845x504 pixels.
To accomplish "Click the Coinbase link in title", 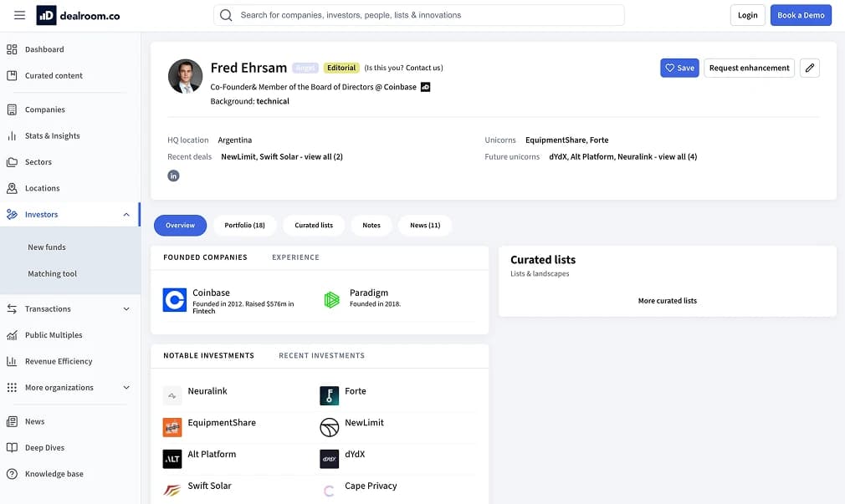I will click(400, 87).
